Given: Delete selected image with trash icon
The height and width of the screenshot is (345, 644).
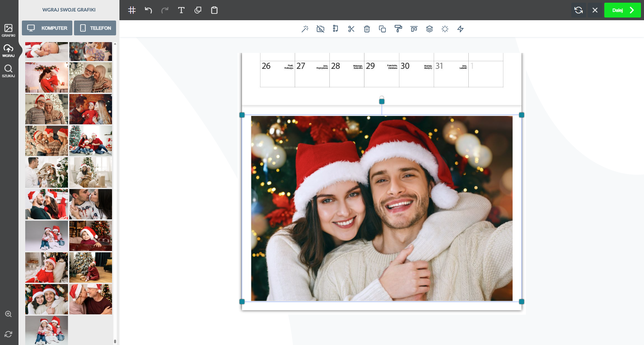Looking at the screenshot, I should [x=367, y=29].
